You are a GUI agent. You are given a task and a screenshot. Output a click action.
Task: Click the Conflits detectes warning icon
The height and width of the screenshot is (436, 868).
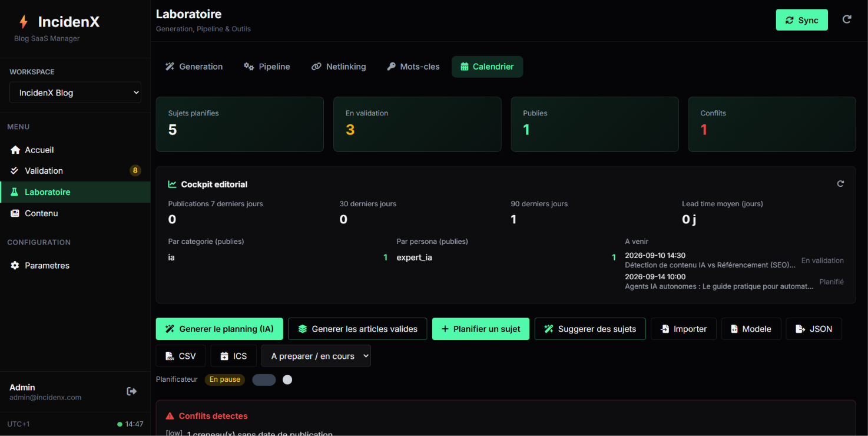point(170,416)
